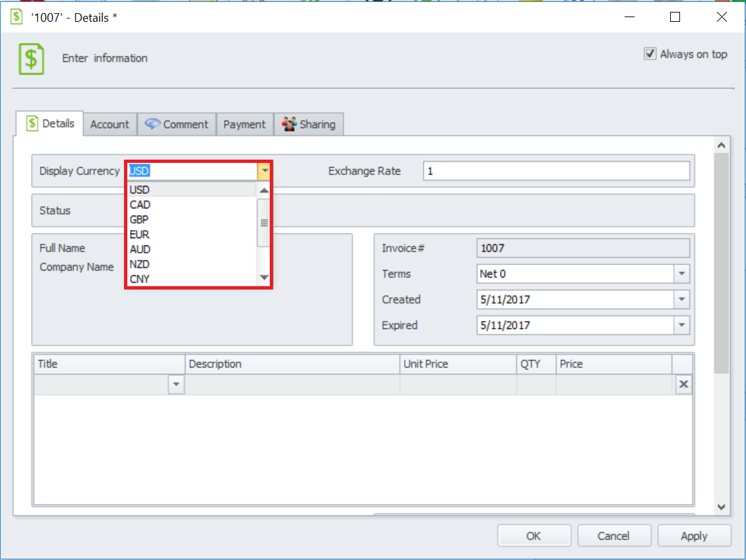746x560 pixels.
Task: Choose EUR in the currency list
Action: (140, 234)
